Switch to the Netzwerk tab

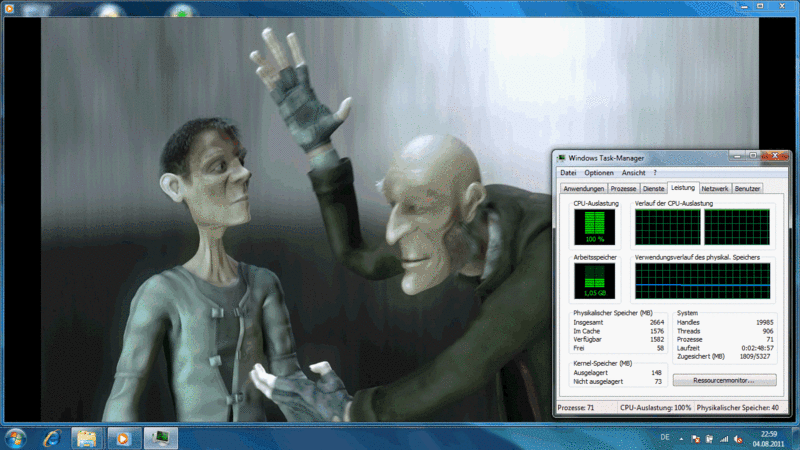(714, 189)
